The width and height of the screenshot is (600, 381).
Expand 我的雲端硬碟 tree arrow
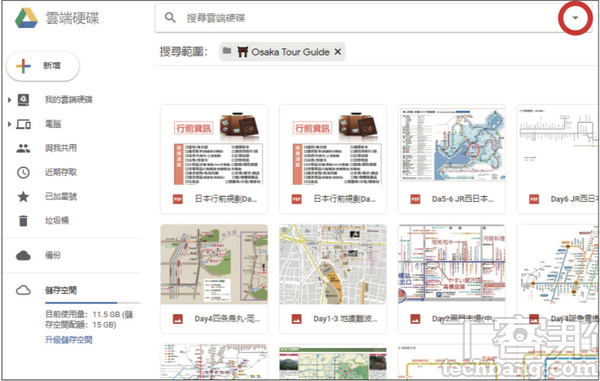pyautogui.click(x=10, y=100)
